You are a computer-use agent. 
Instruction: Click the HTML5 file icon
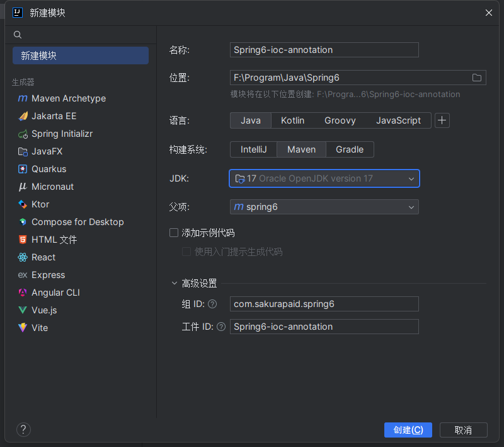[23, 240]
